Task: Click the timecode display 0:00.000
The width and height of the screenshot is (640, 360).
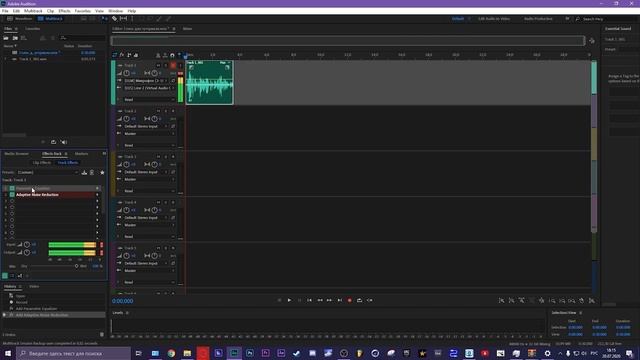Action: [x=122, y=301]
